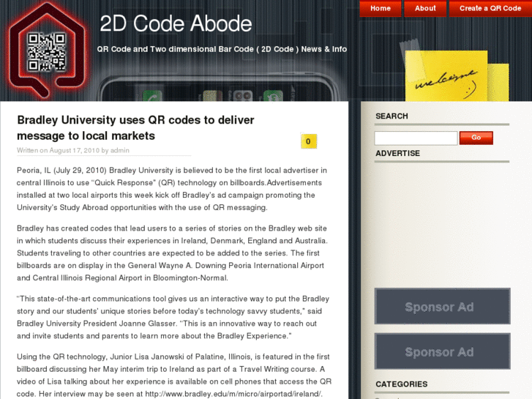Click the paragraph starting 'Using the QR technology'

pos(174,376)
